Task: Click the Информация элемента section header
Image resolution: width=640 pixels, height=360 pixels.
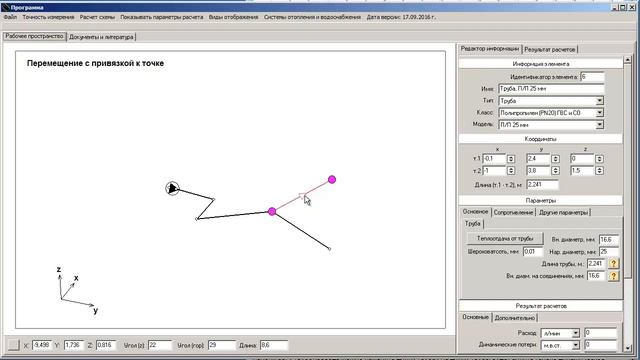Action: click(541, 64)
